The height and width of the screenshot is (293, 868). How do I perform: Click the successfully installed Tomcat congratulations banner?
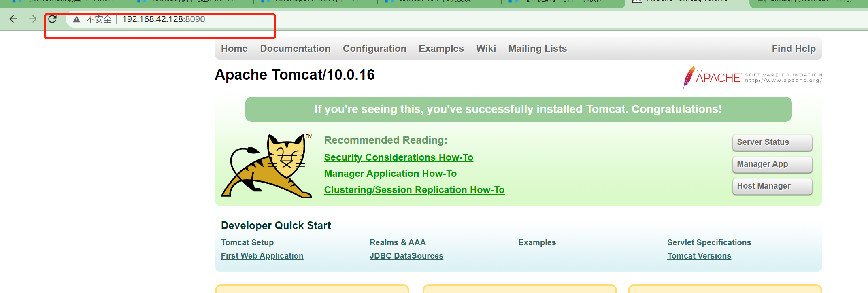tap(518, 109)
